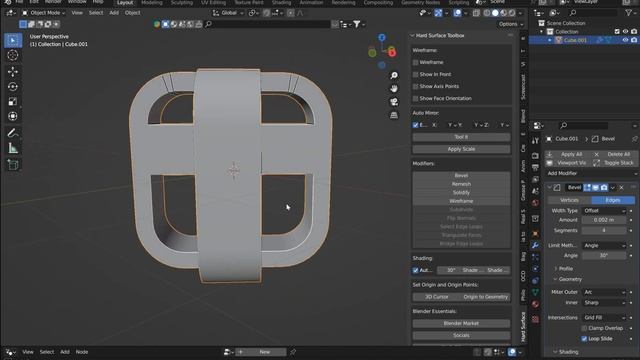
Task: Disable the Loop Slide checkbox
Action: (584, 339)
